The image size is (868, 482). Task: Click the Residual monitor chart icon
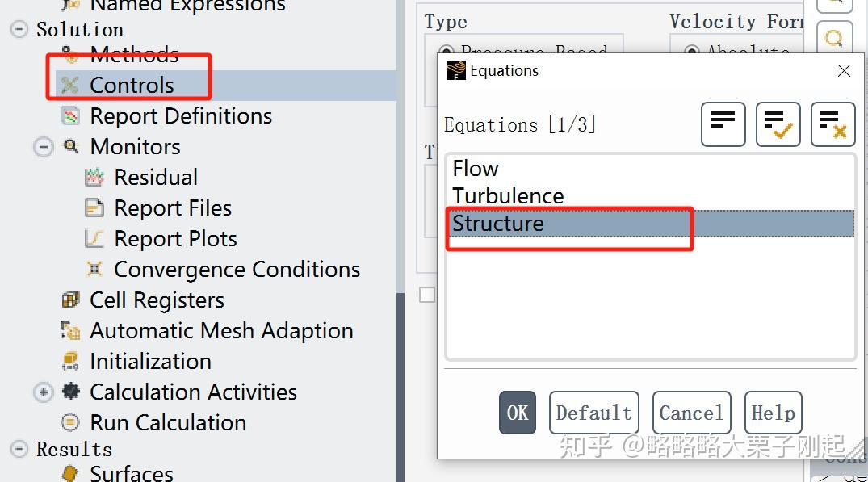tap(94, 178)
